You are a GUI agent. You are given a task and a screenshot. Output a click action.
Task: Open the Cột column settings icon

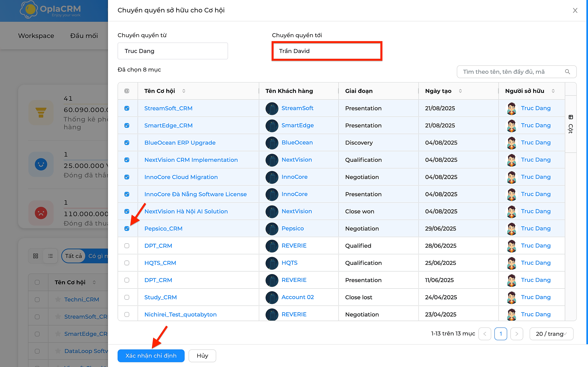tap(571, 117)
